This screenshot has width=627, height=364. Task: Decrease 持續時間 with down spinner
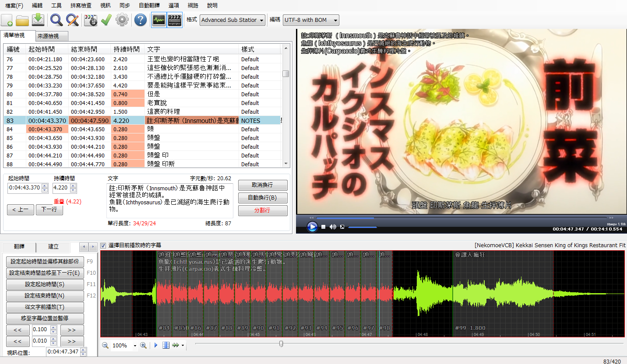coord(73,190)
